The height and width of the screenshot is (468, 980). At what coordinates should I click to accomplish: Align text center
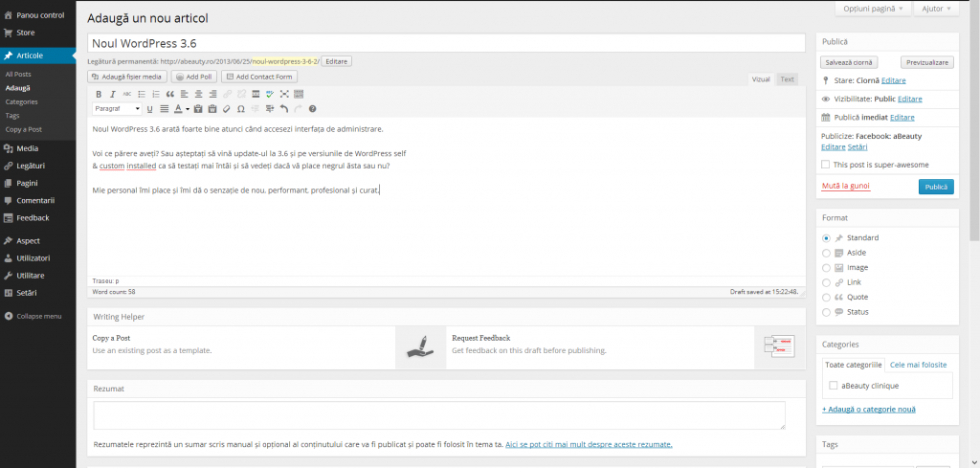pos(198,95)
